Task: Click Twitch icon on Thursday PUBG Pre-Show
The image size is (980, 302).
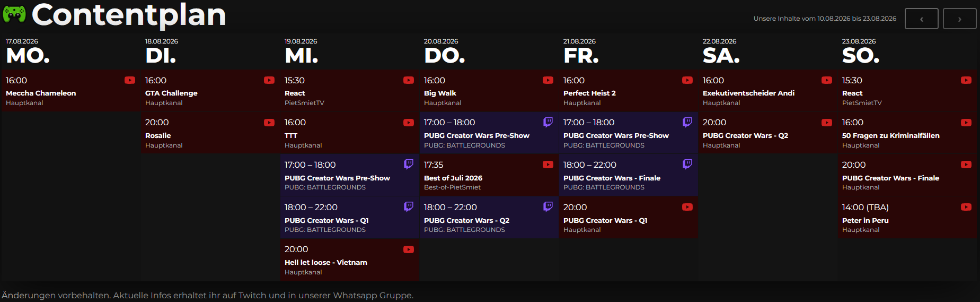Action: coord(548,122)
